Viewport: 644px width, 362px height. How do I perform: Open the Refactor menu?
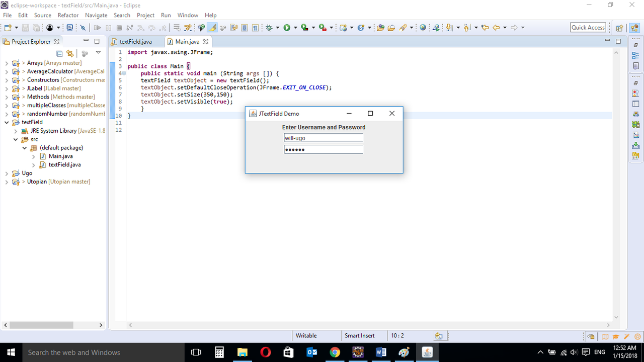point(68,15)
